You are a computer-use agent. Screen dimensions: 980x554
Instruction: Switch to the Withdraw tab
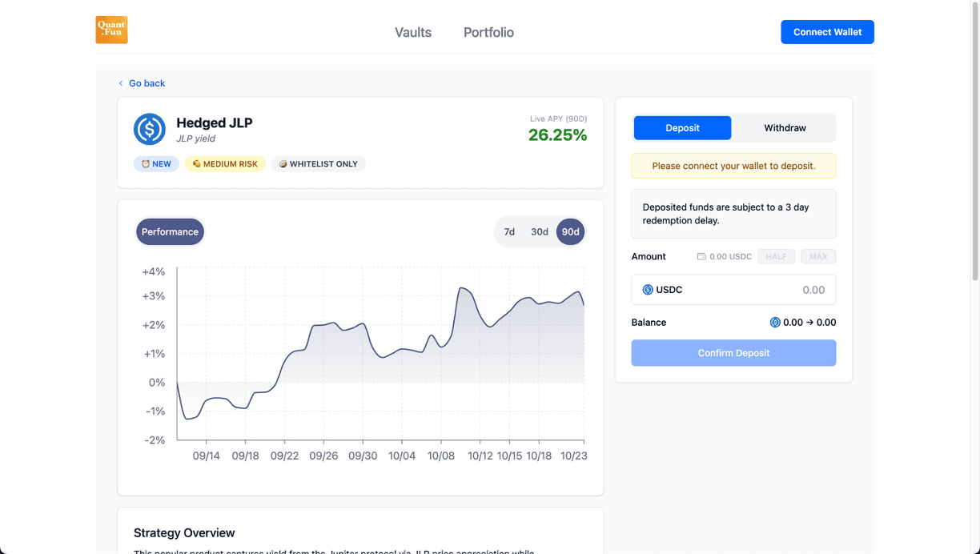[x=785, y=128]
